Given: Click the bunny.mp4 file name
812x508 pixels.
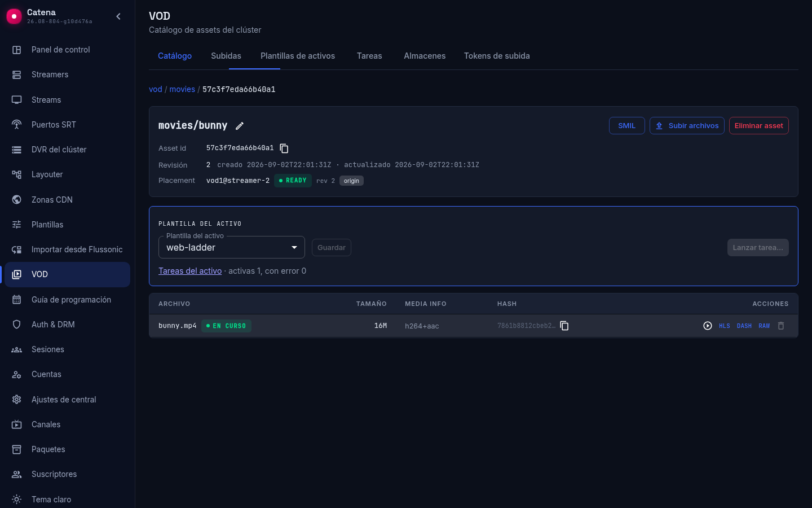Looking at the screenshot, I should point(178,326).
